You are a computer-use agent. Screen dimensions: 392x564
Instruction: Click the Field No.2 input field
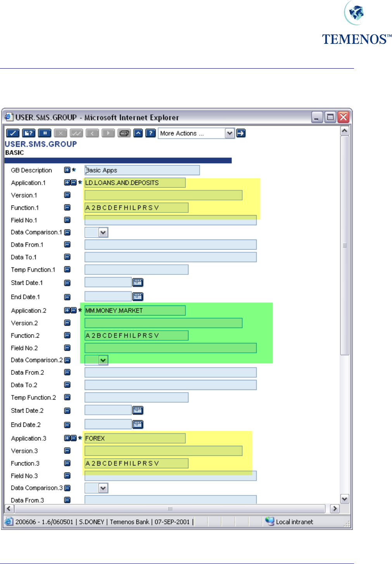(x=171, y=348)
